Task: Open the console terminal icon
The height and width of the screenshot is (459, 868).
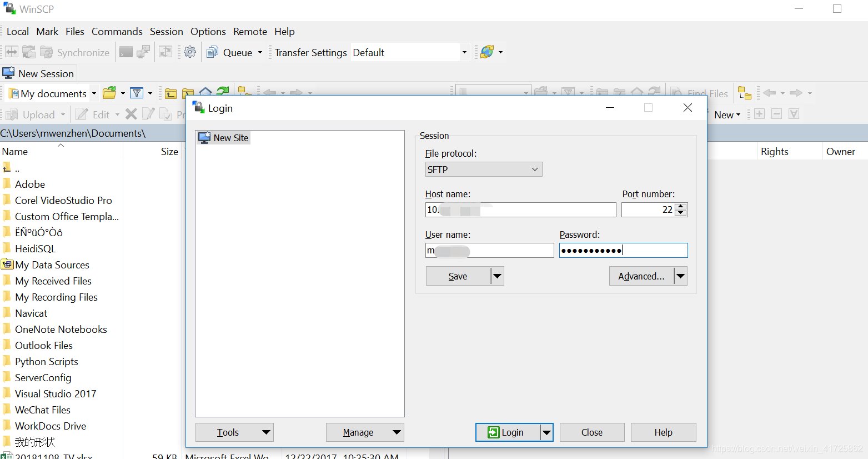Action: 126,52
